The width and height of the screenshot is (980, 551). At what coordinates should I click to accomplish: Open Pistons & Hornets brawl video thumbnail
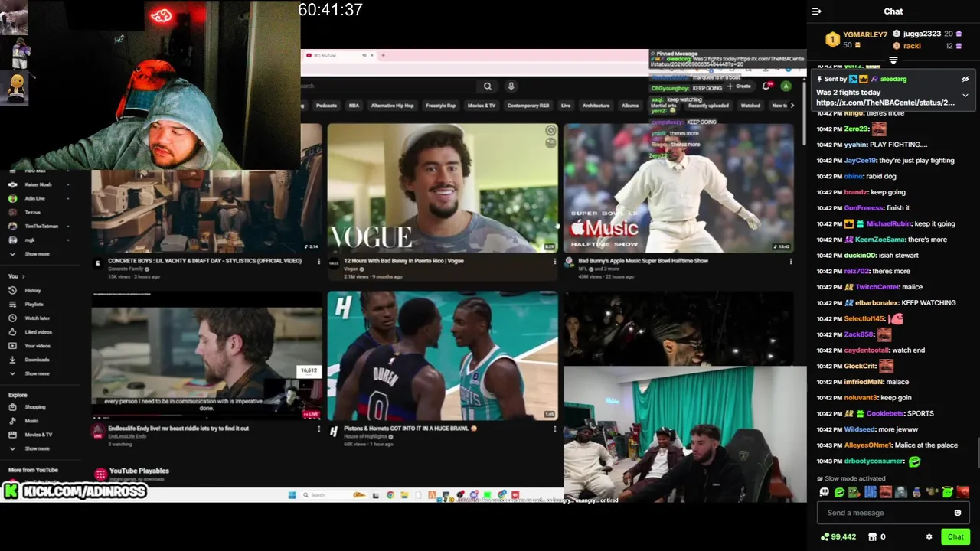(x=443, y=356)
